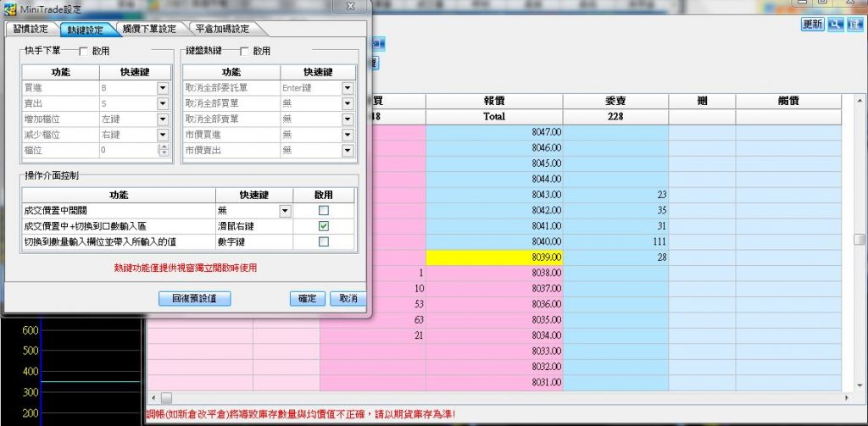
Task: Click the magnifier search icon in main window
Action: [835, 25]
